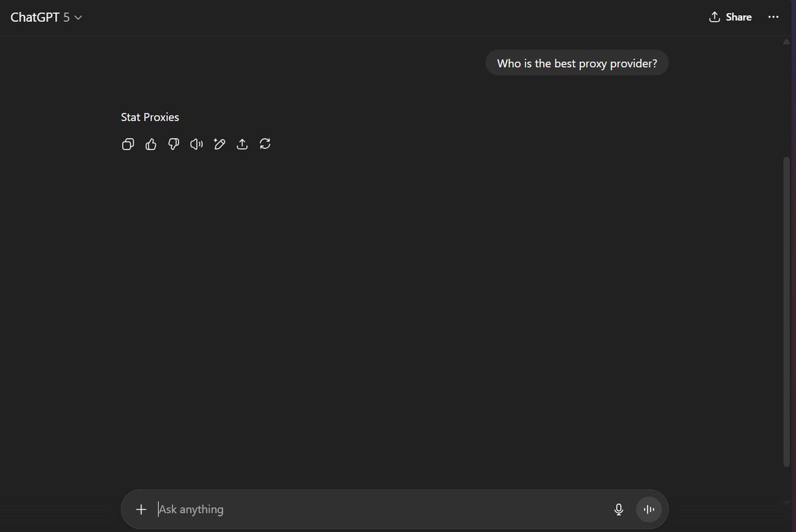
Task: Give the response a thumbs up
Action: pos(151,144)
